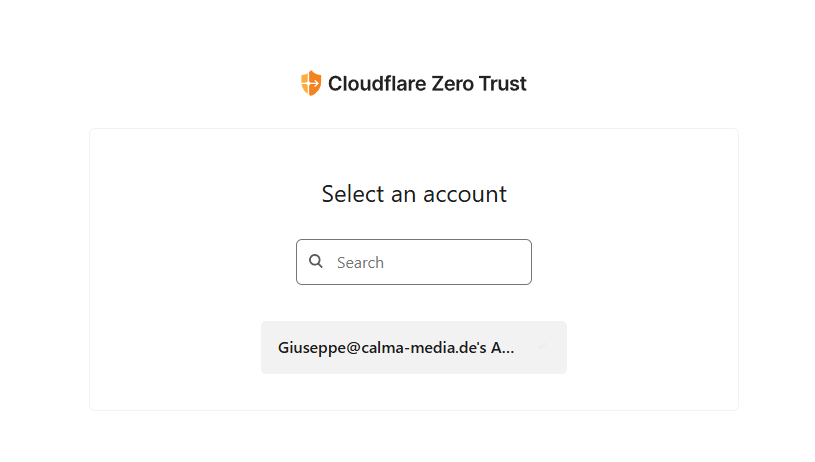Click the "Select an account" heading

(x=414, y=194)
